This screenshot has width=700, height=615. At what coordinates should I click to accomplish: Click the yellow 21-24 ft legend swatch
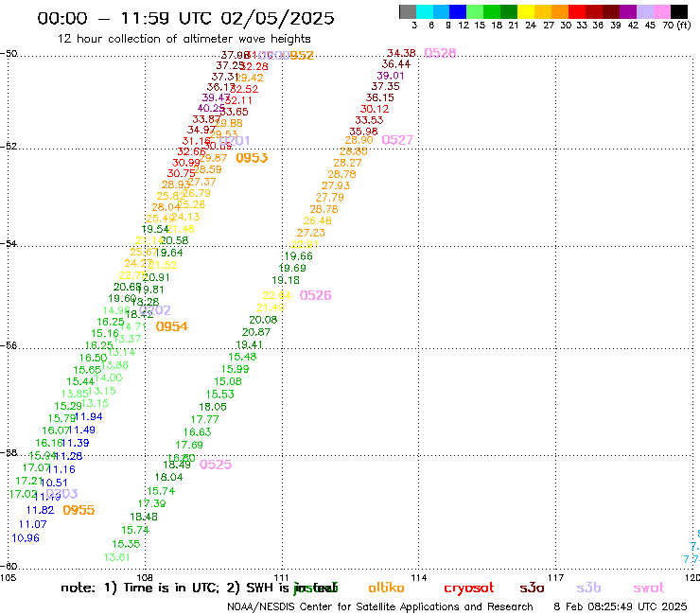(x=526, y=11)
